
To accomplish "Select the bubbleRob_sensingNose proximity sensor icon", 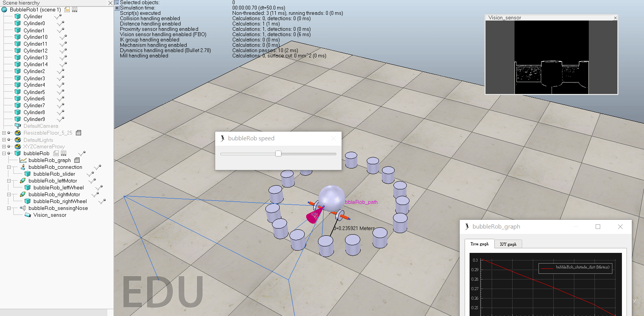I will (23, 208).
